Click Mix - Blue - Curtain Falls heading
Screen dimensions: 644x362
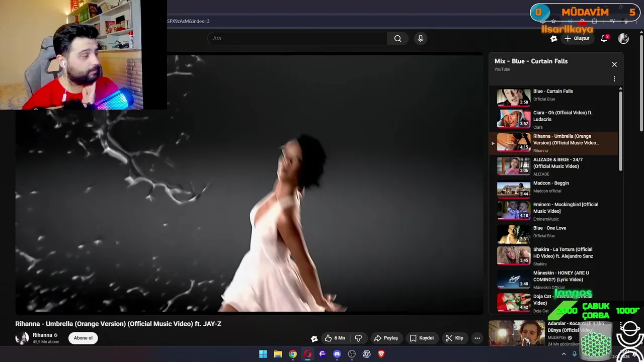click(531, 61)
